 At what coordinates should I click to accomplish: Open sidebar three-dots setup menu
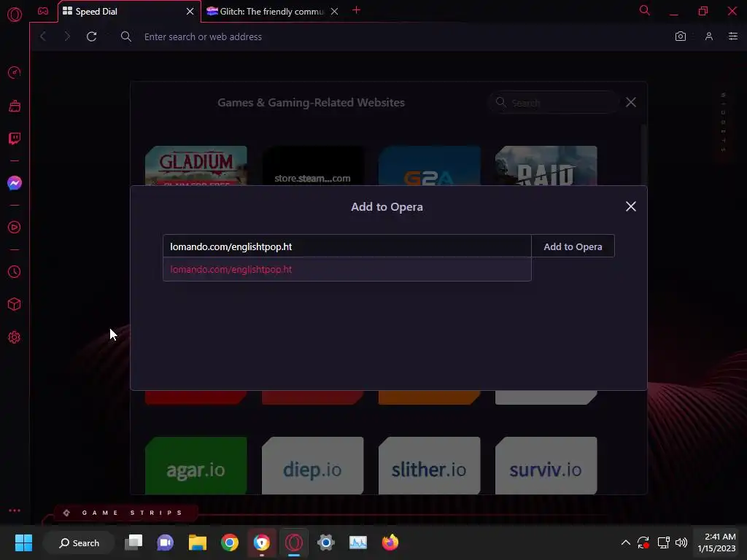(15, 510)
